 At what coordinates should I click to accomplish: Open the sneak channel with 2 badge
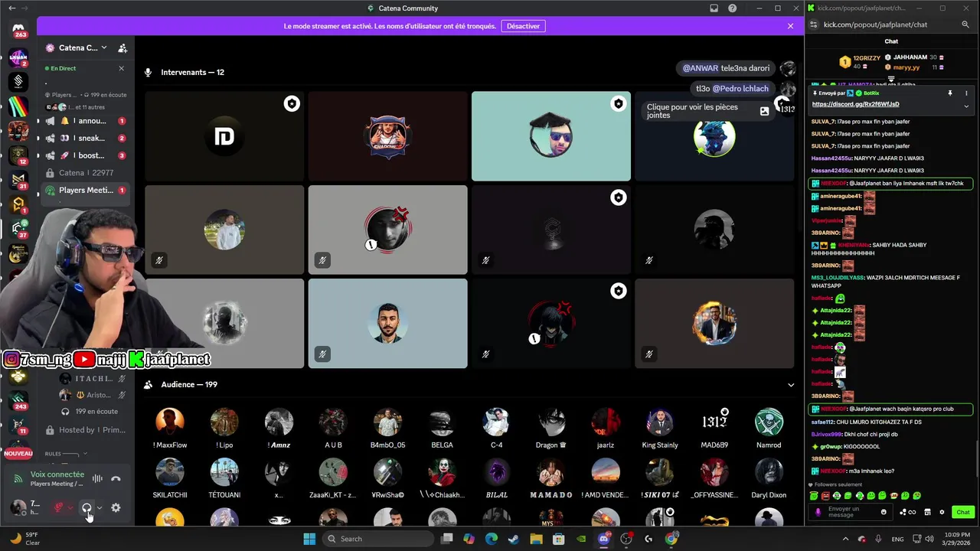(x=86, y=138)
